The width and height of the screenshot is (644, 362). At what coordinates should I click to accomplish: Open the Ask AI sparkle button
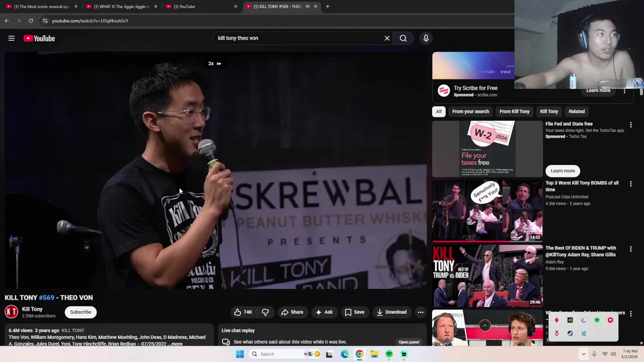point(324,312)
